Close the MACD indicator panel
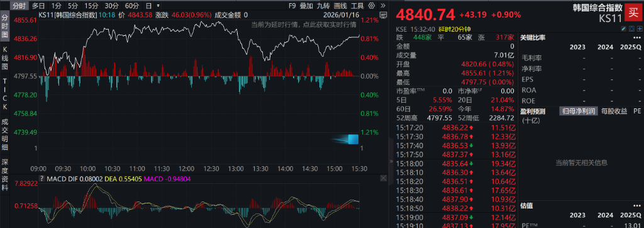The height and width of the screenshot is (228, 644). point(383,178)
